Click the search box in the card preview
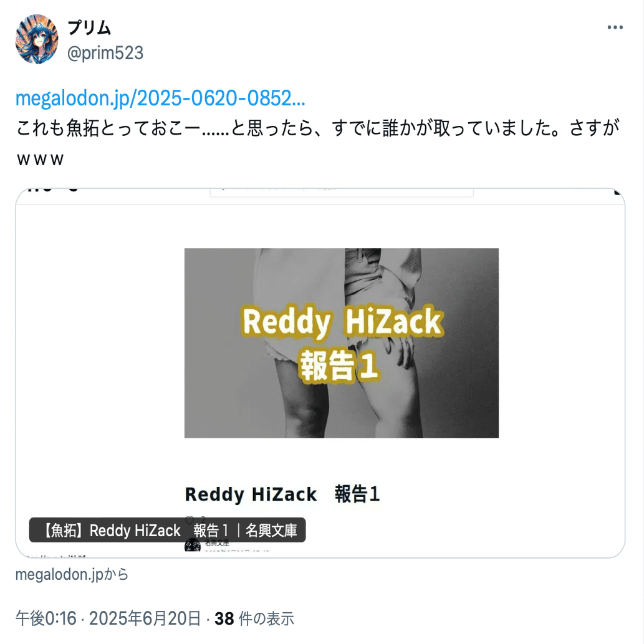This screenshot has width=644, height=644. coord(341,193)
